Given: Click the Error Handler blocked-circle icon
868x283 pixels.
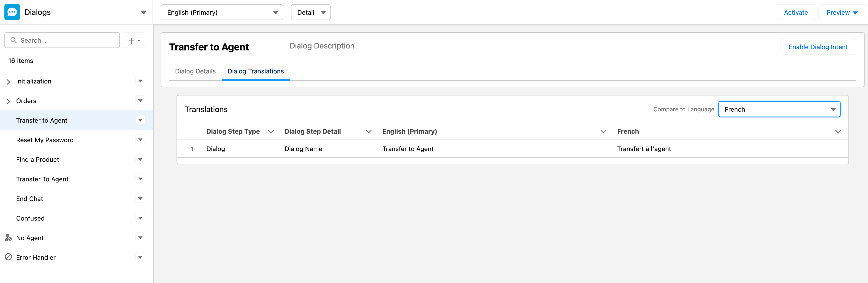Looking at the screenshot, I should click(8, 257).
